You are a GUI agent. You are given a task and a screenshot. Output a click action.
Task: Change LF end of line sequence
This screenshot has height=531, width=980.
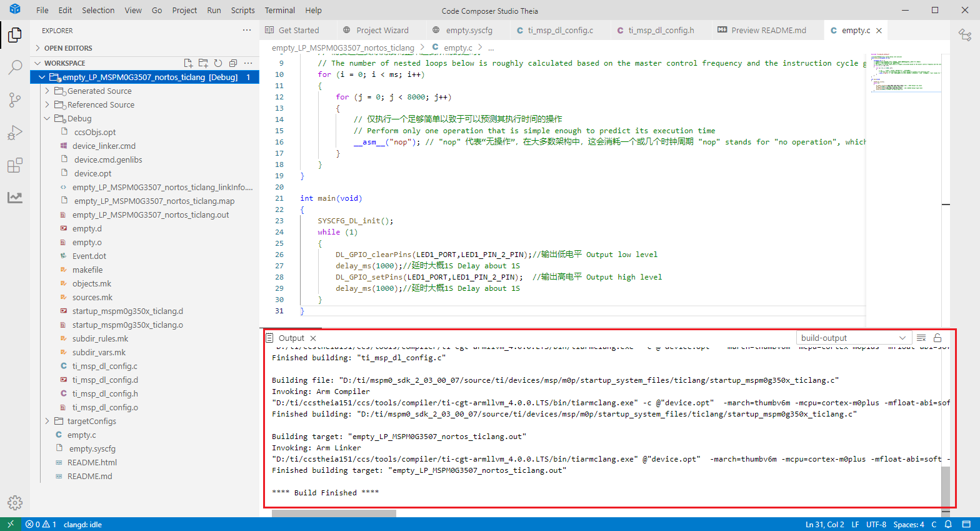point(855,524)
